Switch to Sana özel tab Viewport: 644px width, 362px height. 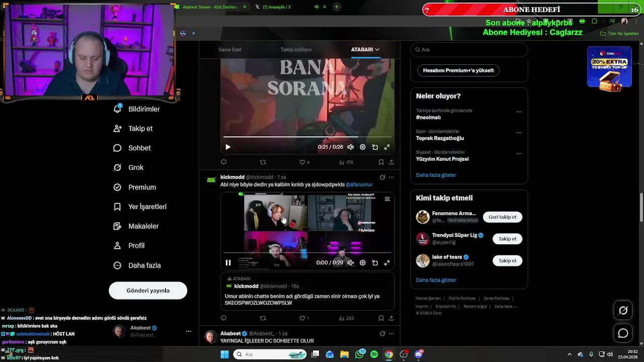(x=230, y=50)
